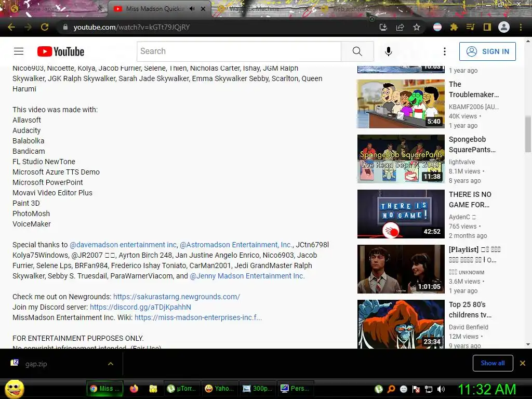Open the media controls icon in toolbar

(470, 27)
